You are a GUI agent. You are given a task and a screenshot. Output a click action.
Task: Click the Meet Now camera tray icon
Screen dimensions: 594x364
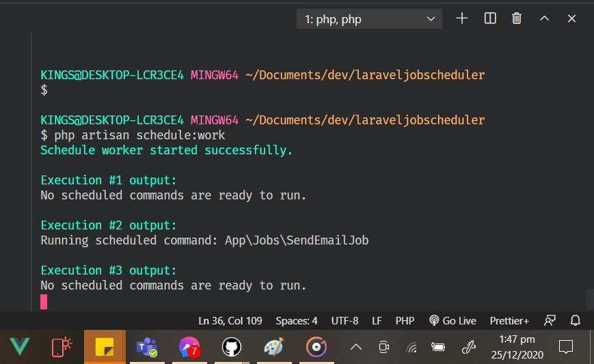(x=383, y=347)
